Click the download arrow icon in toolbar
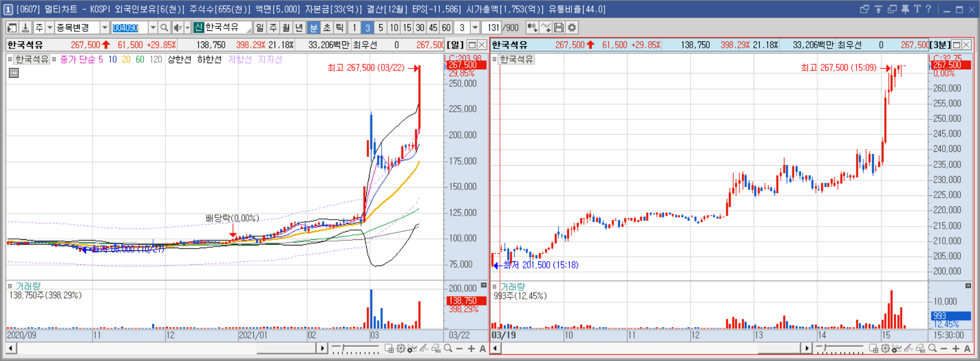The image size is (980, 361). pos(25,28)
